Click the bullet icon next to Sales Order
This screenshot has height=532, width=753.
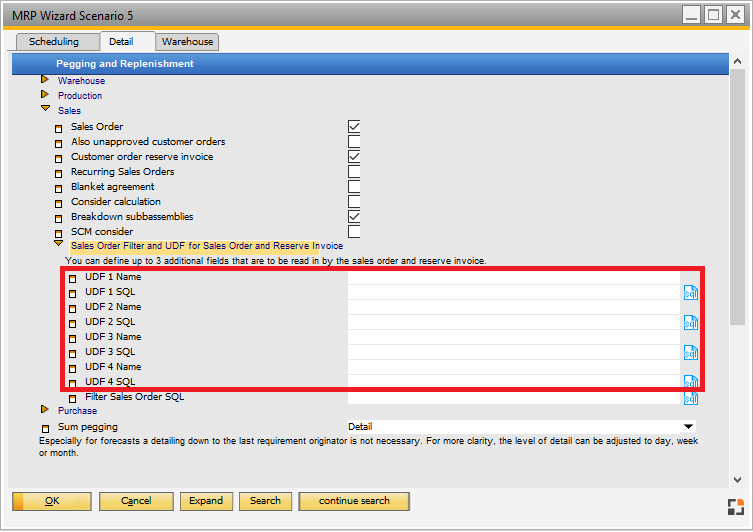coord(59,128)
